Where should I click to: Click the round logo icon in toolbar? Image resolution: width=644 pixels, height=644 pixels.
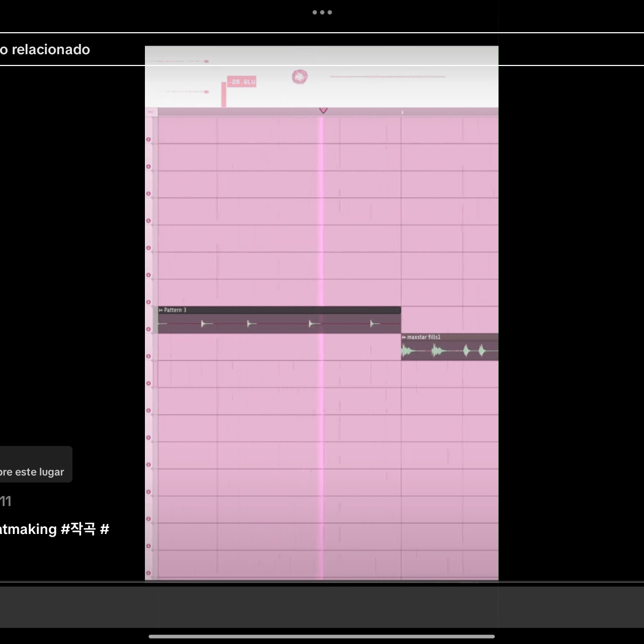click(x=299, y=77)
